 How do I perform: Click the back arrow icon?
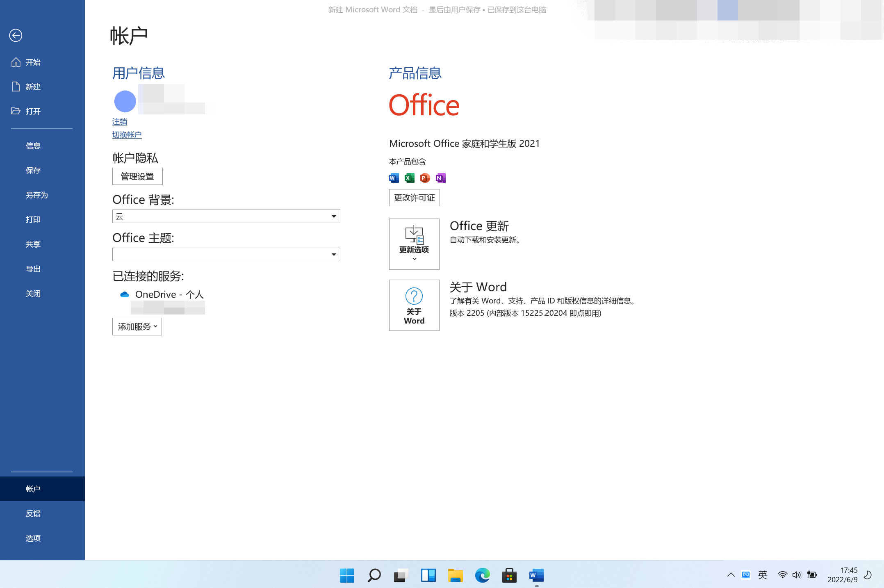16,36
